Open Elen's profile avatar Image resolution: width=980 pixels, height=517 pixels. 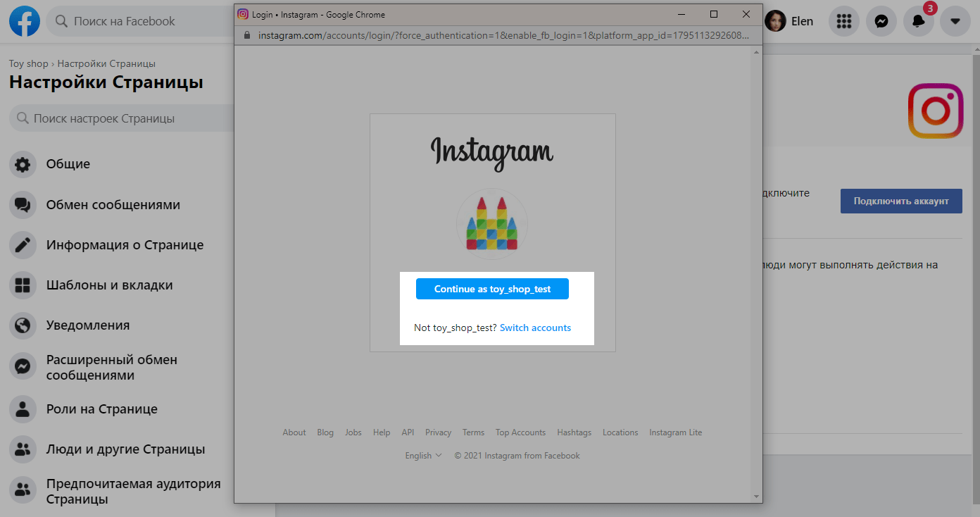coord(775,21)
